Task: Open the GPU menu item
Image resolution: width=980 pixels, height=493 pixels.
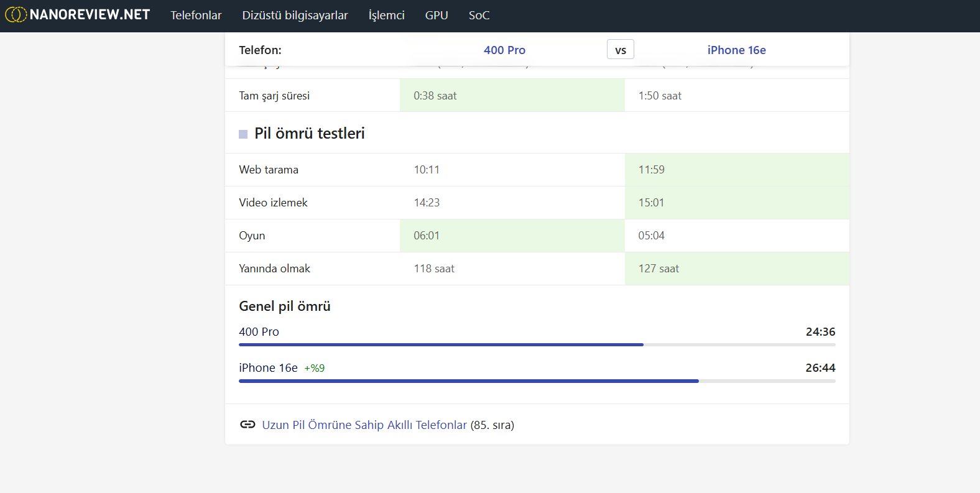Action: coord(437,16)
